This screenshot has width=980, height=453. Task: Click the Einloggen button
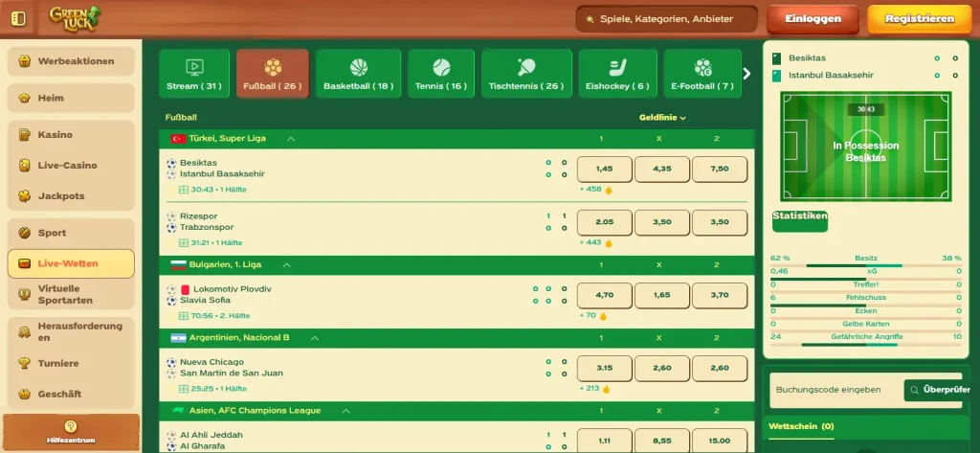pos(813,19)
